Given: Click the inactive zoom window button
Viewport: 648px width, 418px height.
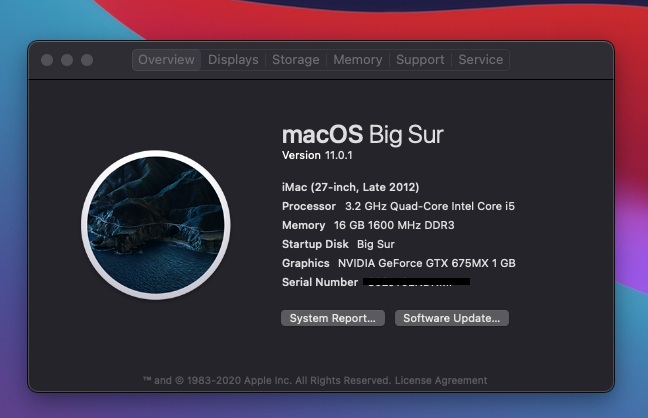Looking at the screenshot, I should 87,60.
